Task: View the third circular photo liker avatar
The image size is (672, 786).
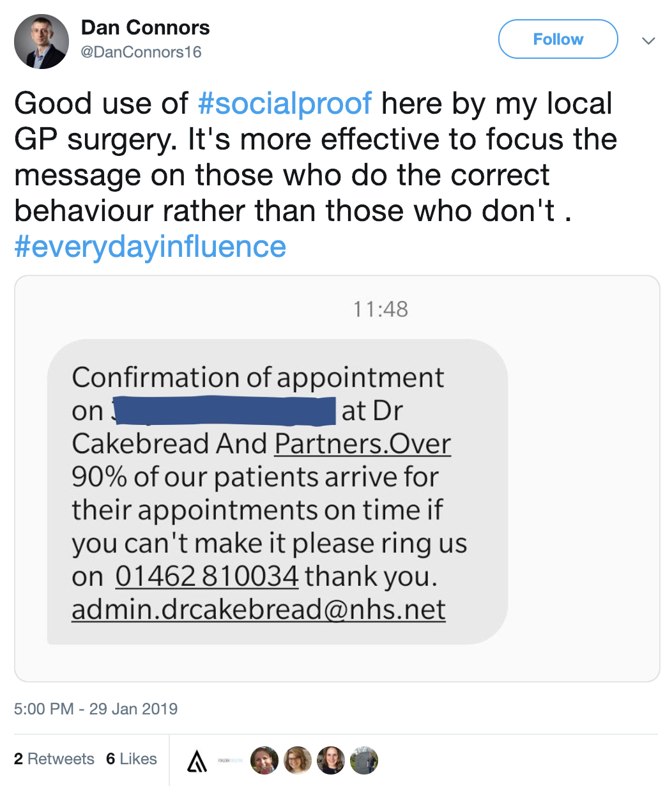Action: pos(331,760)
